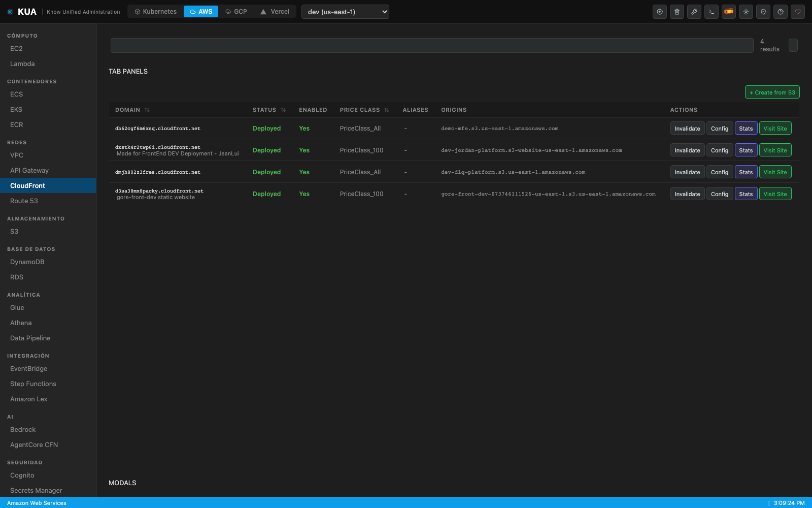Viewport: 812px width, 508px height.
Task: Visit Site for dmjh802z3fres.cloudfront.net
Action: [x=775, y=172]
